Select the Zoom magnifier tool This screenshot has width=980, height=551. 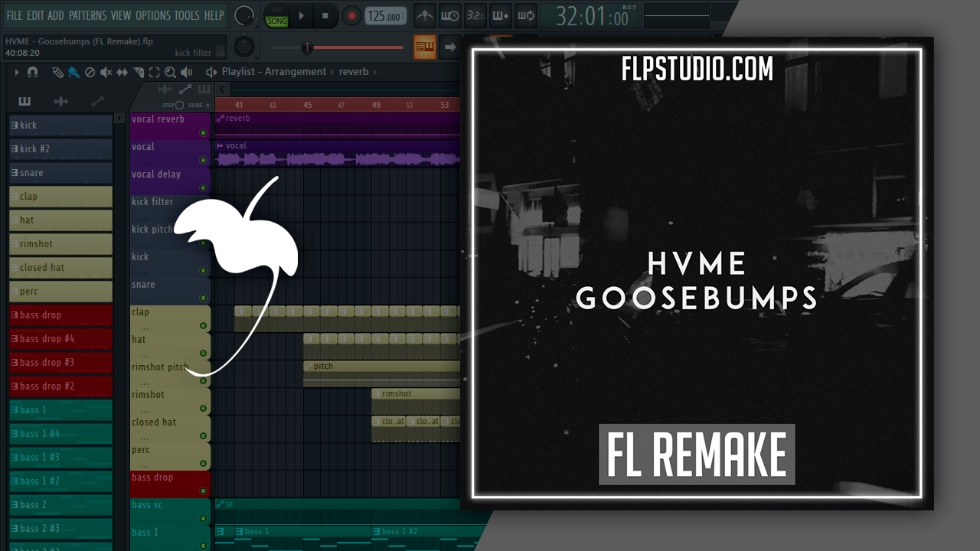click(170, 72)
